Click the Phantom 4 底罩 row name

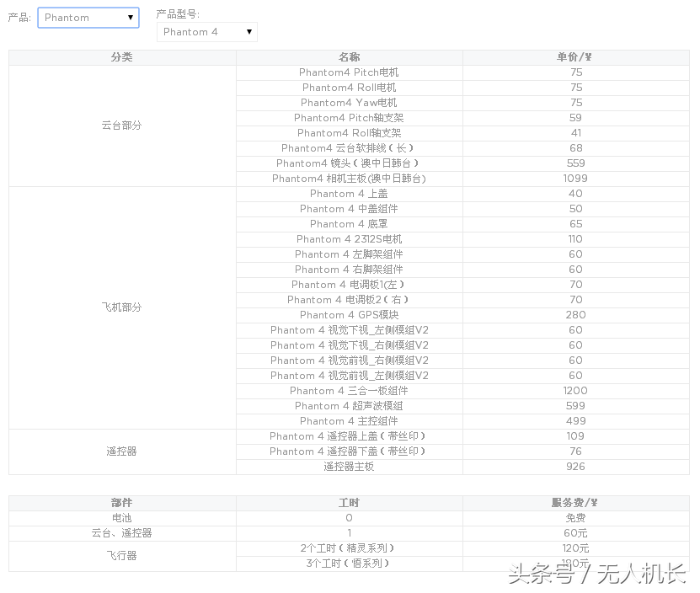coord(349,224)
